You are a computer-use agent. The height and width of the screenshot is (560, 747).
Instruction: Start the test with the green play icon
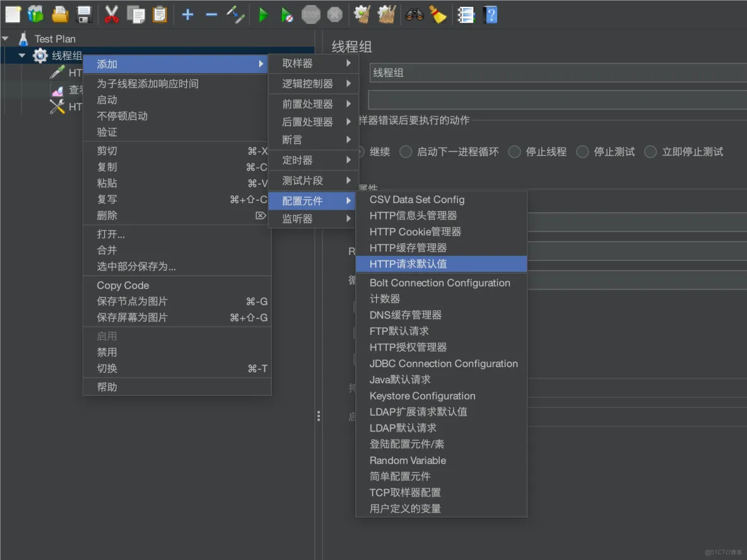263,14
